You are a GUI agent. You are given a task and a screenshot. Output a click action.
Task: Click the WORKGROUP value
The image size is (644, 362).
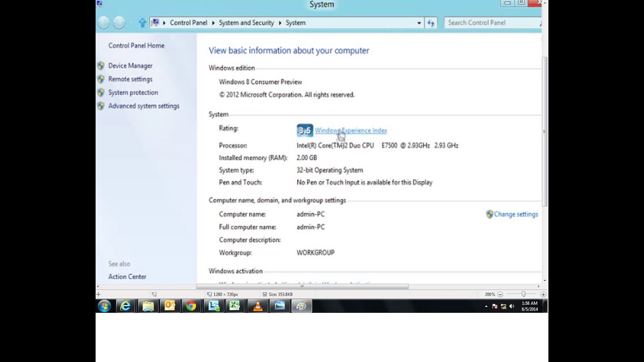click(x=315, y=253)
